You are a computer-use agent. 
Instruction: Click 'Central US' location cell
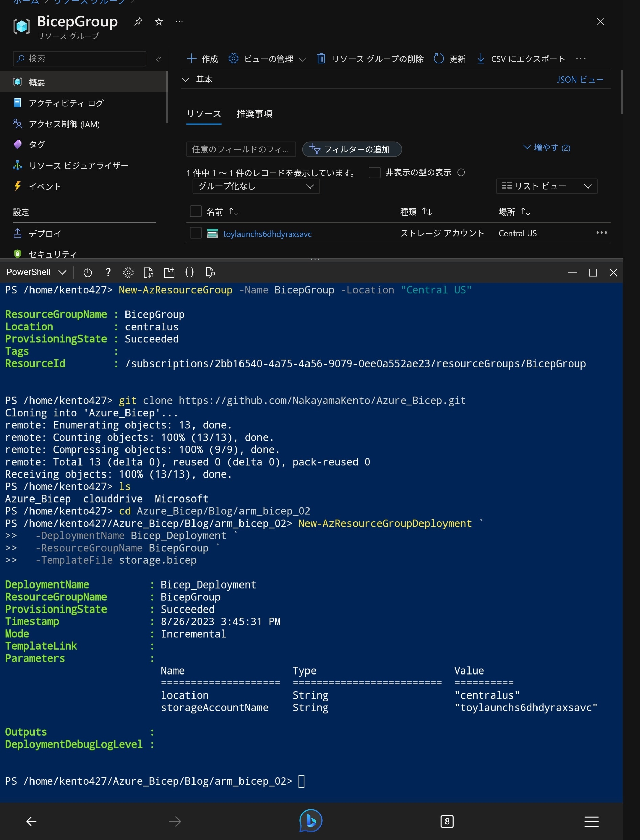[x=517, y=233]
